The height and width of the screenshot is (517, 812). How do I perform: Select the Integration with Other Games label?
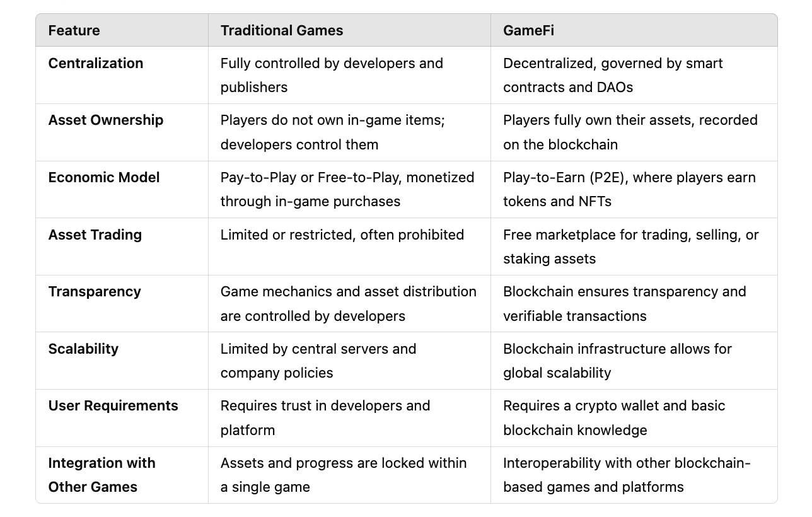point(102,475)
